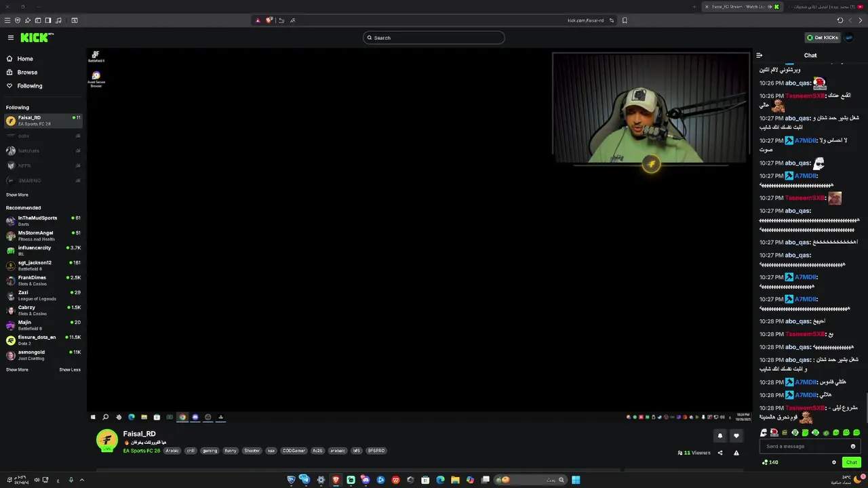Click Brave browser sidebar menu icon
The width and height of the screenshot is (868, 488).
click(x=7, y=20)
